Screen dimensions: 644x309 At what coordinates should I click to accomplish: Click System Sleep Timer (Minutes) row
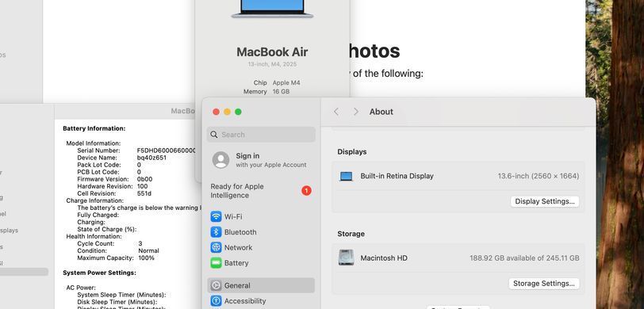point(121,295)
